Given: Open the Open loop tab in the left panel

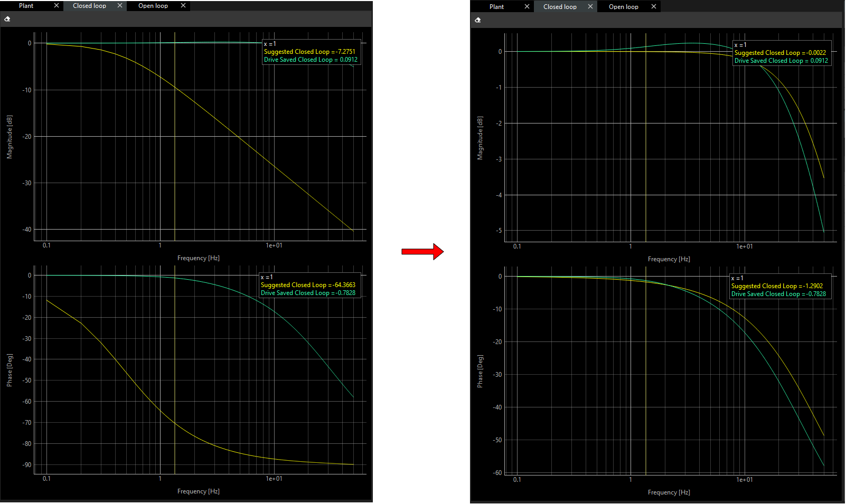Looking at the screenshot, I should pos(153,6).
